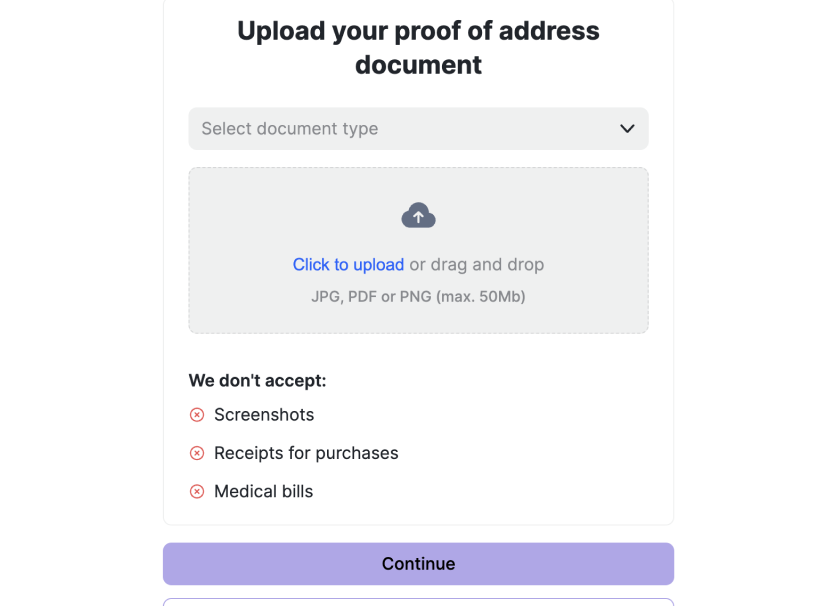Click the outlined button below Continue
The image size is (837, 606).
[418, 602]
